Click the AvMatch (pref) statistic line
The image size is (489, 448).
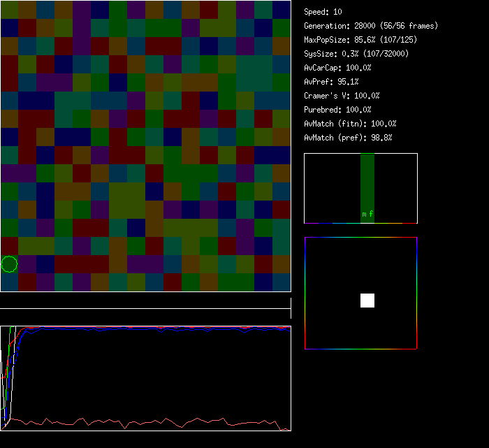[349, 138]
